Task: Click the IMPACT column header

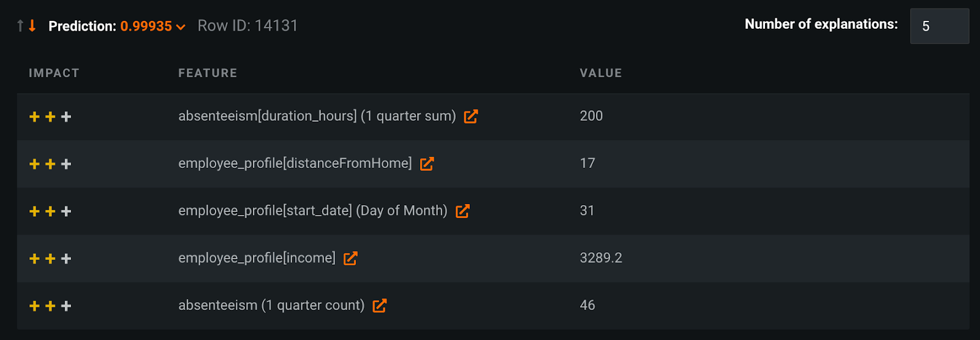Action: click(54, 73)
